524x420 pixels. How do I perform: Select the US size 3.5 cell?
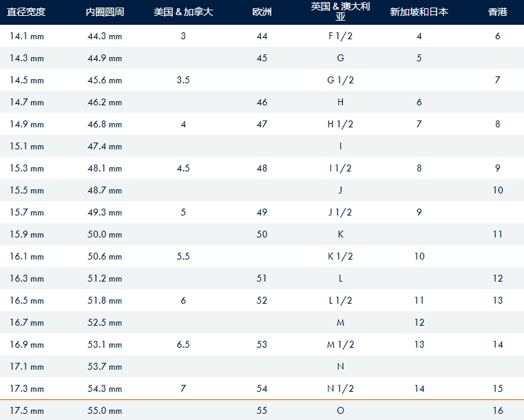183,80
